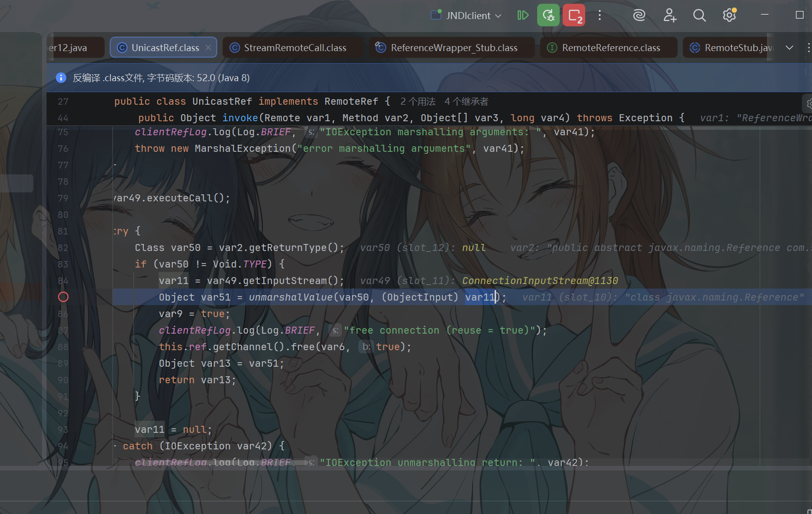The width and height of the screenshot is (812, 514).
Task: Click the '4 个继承者' inheritors hint
Action: pyautogui.click(x=467, y=102)
